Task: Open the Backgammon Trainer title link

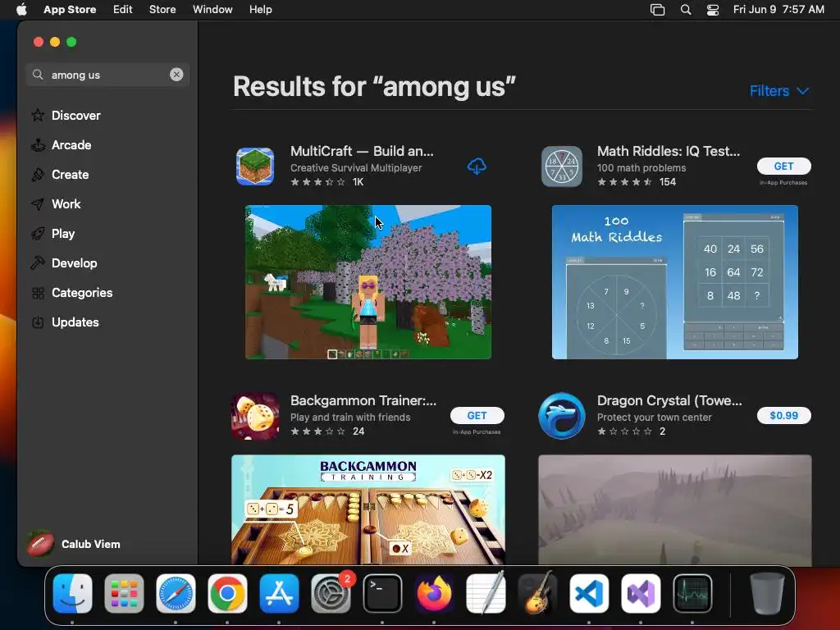Action: pos(363,400)
